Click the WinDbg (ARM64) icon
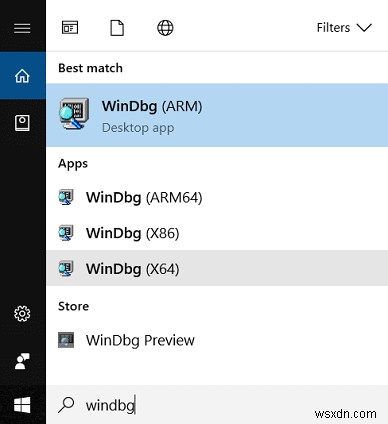This screenshot has width=388, height=424. coord(66,197)
